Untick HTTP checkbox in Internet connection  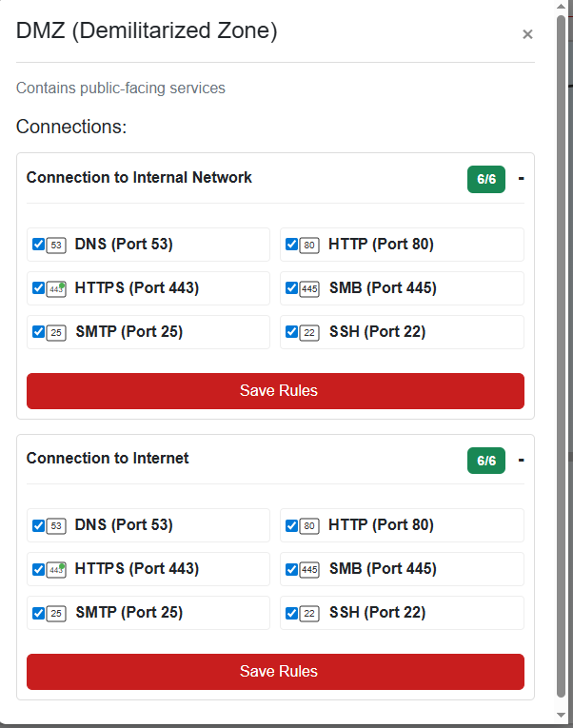[292, 525]
